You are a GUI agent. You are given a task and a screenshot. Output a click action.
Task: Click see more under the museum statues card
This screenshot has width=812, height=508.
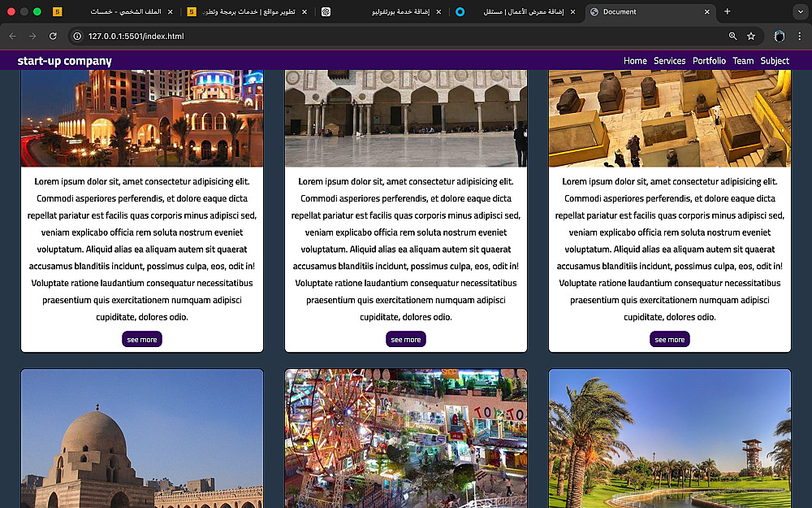[670, 339]
